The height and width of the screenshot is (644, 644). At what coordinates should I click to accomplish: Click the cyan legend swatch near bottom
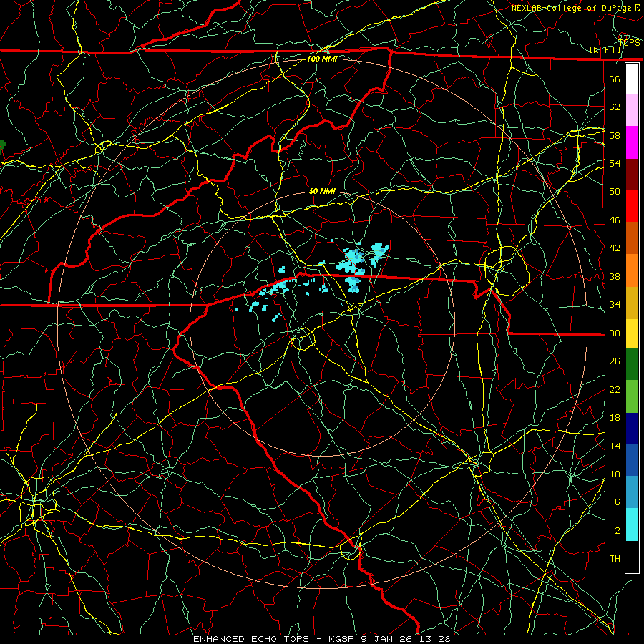pos(632,525)
